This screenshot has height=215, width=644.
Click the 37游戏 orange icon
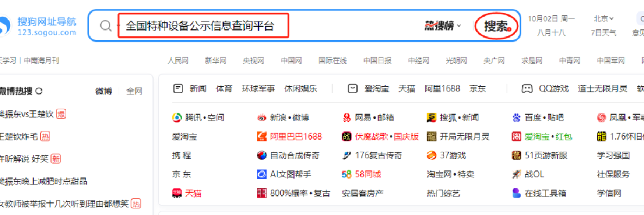tap(432, 155)
